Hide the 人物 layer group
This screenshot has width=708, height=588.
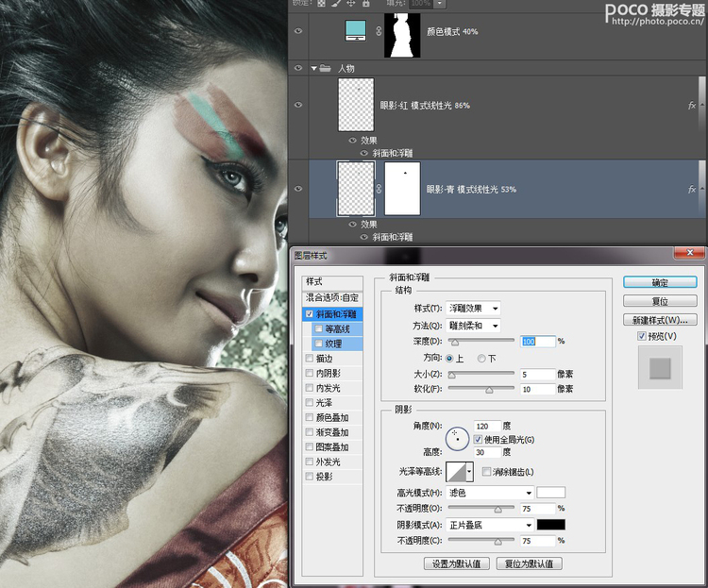click(x=298, y=68)
